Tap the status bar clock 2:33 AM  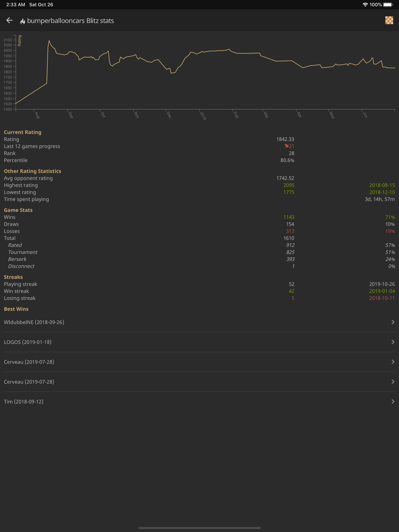click(16, 4)
